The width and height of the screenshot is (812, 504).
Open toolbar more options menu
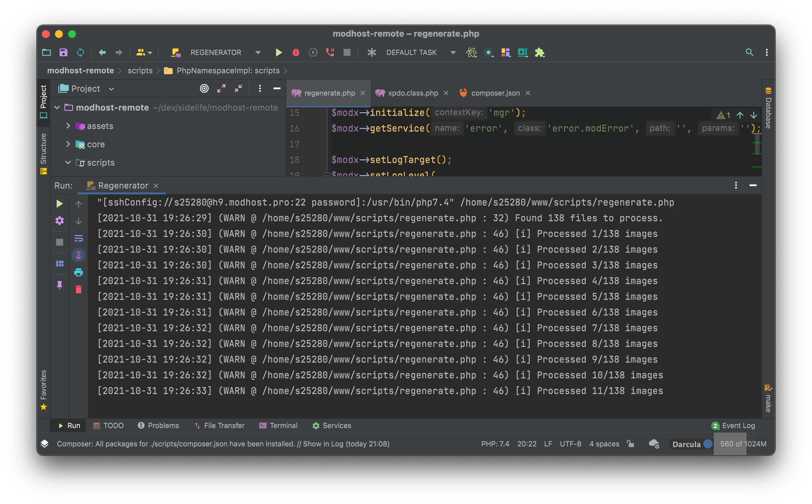[766, 52]
